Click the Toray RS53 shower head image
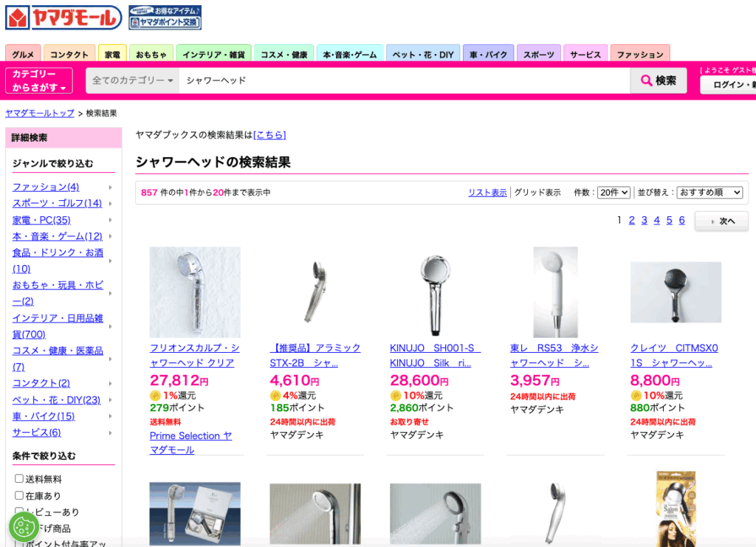Viewport: 756px width, 547px height. pyautogui.click(x=555, y=292)
